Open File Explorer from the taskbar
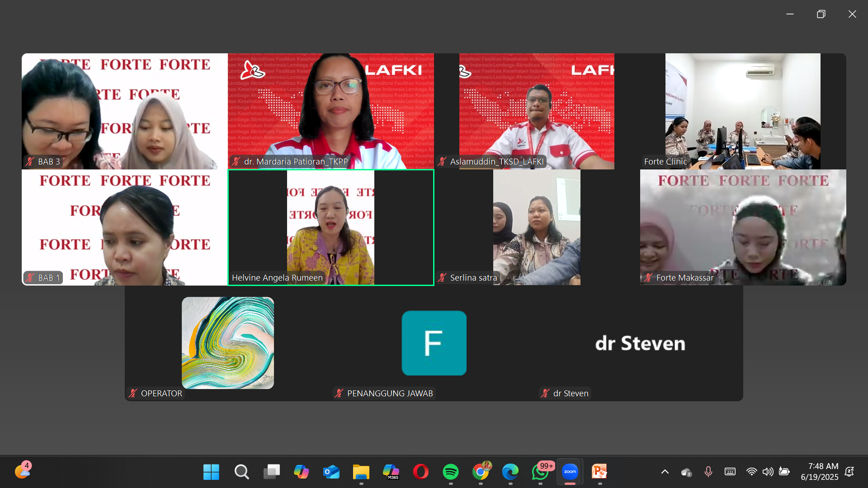 click(361, 472)
